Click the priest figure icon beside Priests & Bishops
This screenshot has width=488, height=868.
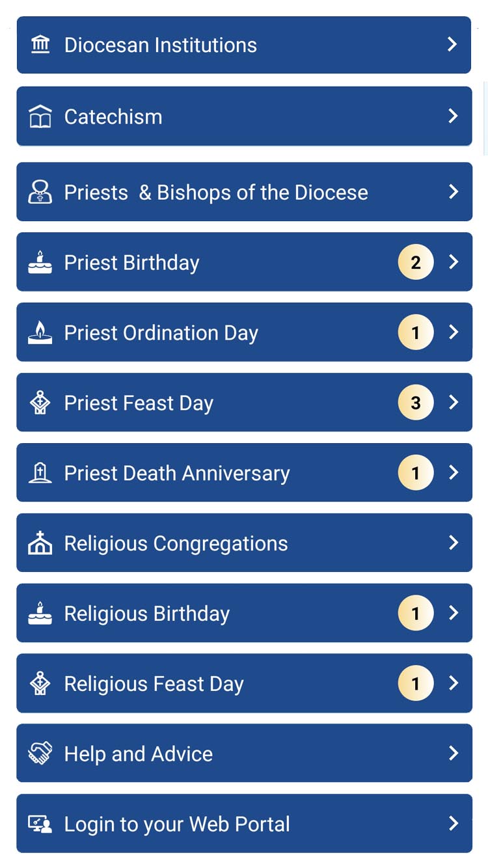point(40,192)
